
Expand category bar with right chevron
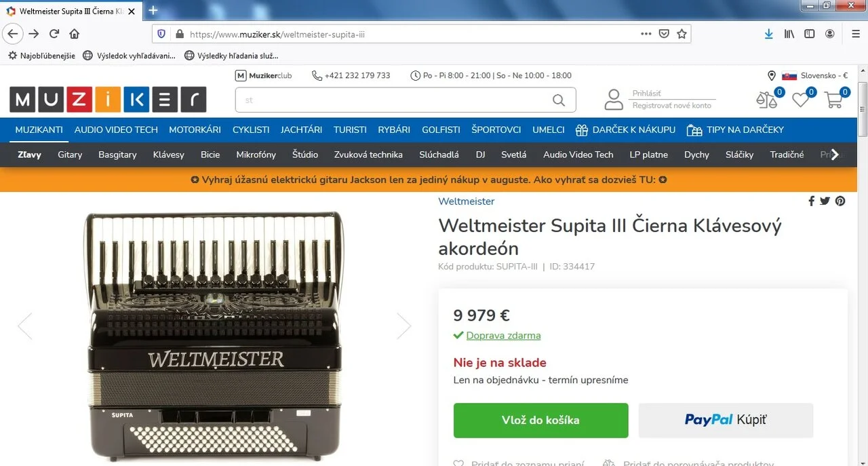[835, 155]
